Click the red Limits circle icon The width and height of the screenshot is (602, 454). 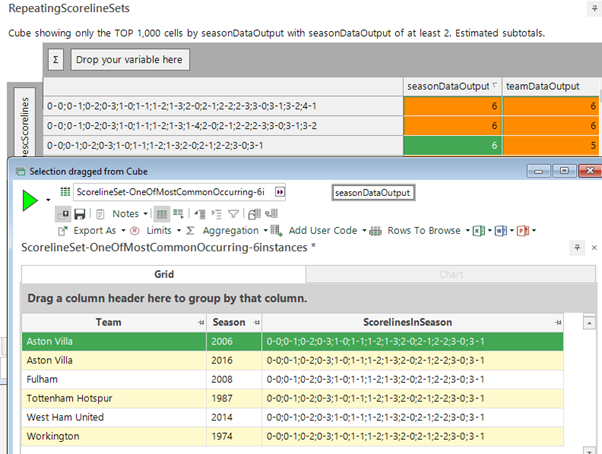click(135, 231)
